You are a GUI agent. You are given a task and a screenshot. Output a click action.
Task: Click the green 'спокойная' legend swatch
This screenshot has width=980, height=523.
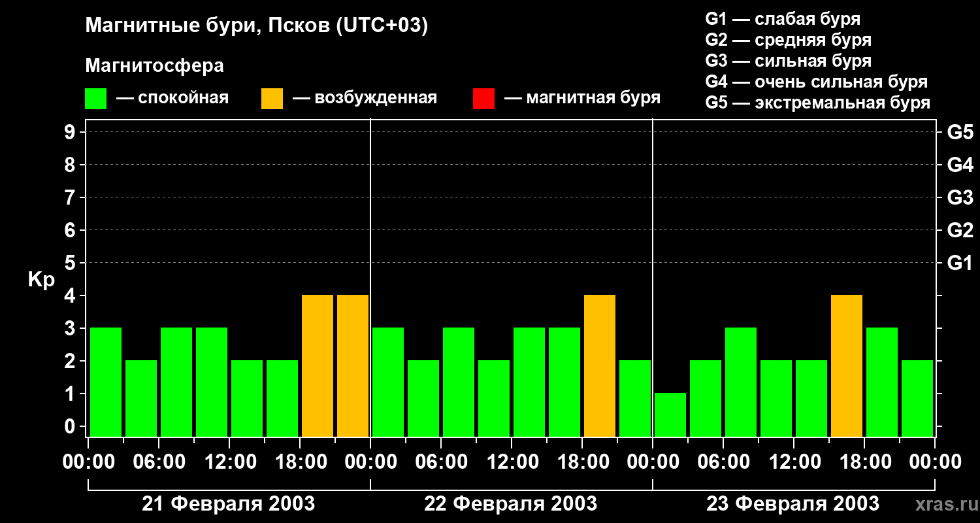point(95,99)
